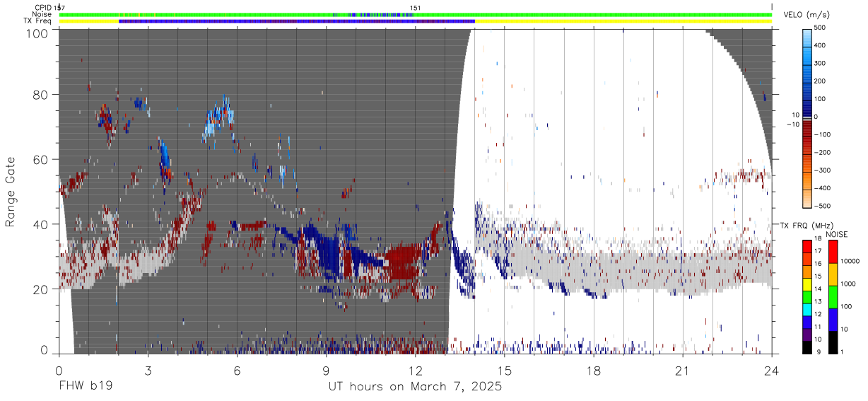Viewport: 868px width, 401px height.
Task: Click x-axis tick label 15
Action: coord(504,371)
